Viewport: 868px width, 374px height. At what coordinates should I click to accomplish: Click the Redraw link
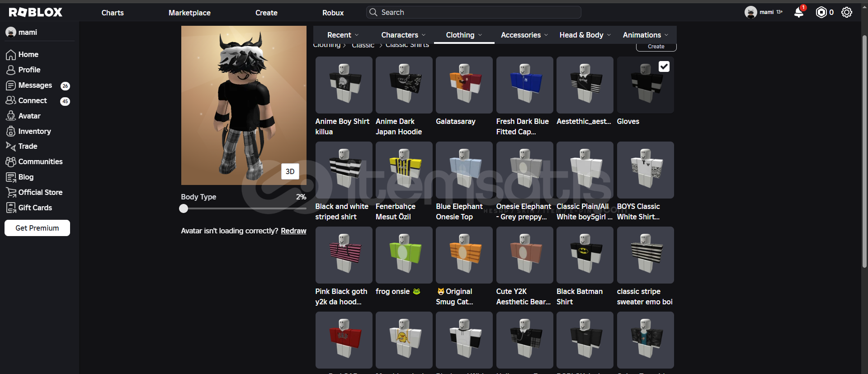293,231
